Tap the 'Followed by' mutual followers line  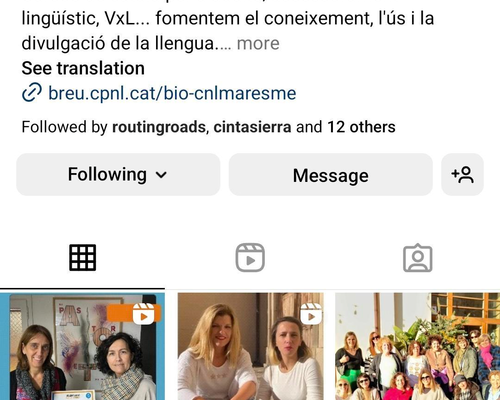(x=208, y=127)
